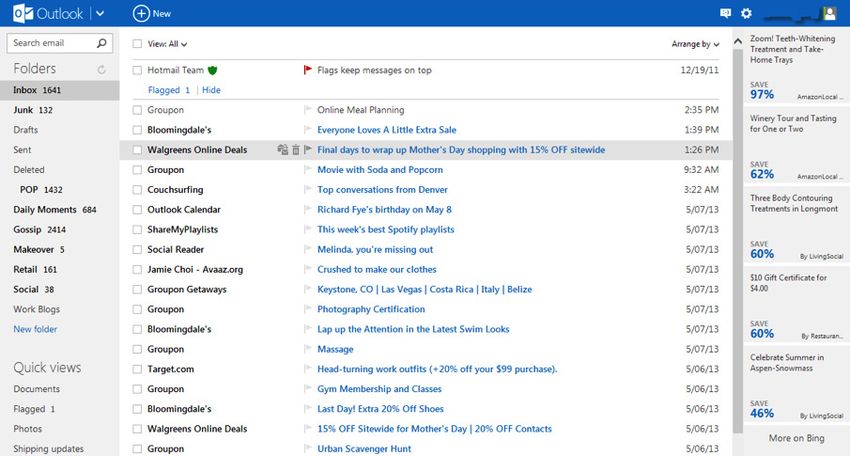This screenshot has width=850, height=456.
Task: Check the box for Couchsurfing message
Action: [137, 190]
